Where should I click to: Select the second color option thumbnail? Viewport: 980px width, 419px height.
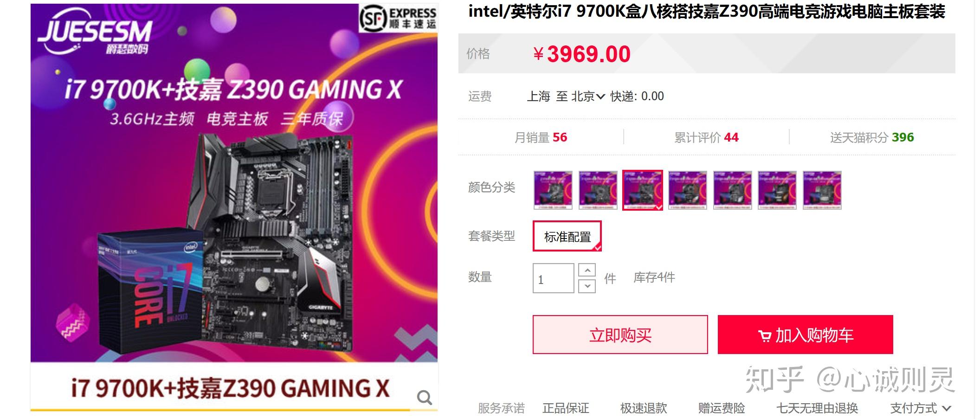click(x=598, y=190)
